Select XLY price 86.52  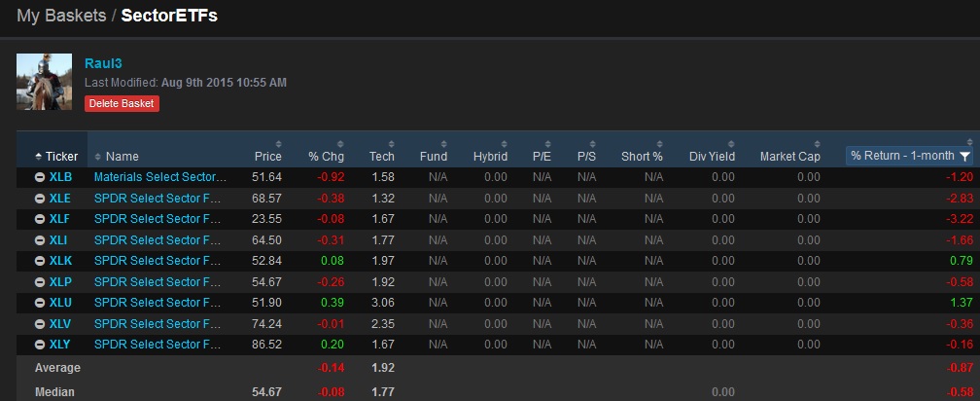[x=266, y=345]
